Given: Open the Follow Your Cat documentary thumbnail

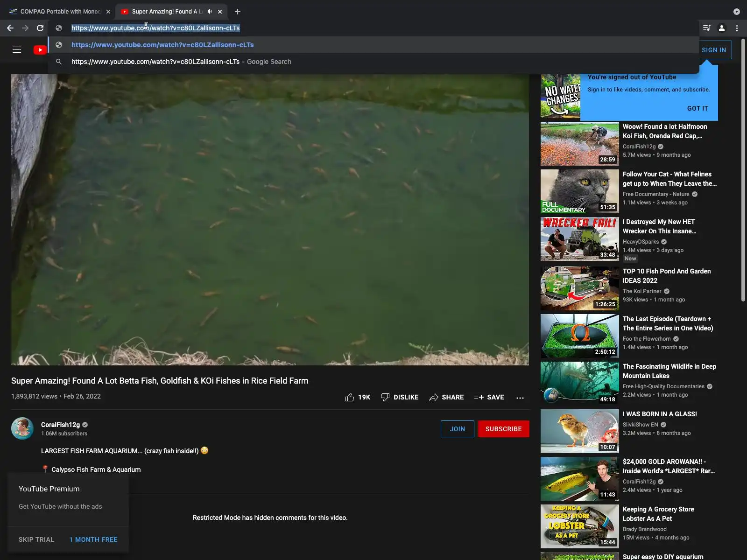Looking at the screenshot, I should (580, 191).
